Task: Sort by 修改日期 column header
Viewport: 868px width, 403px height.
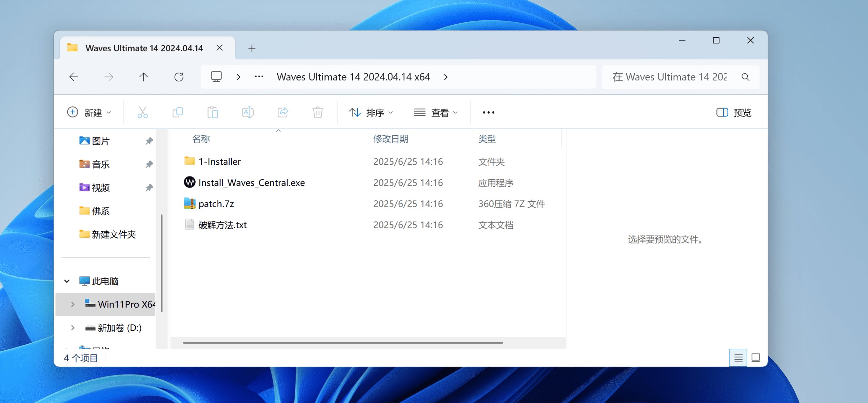Action: coord(391,139)
